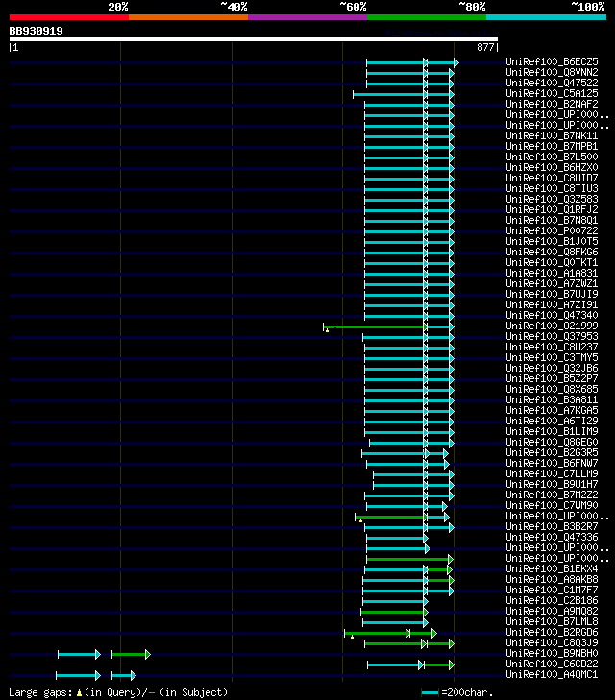This screenshot has height=700, width=615.
Task: Click the query end position 877
Action: pos(485,47)
